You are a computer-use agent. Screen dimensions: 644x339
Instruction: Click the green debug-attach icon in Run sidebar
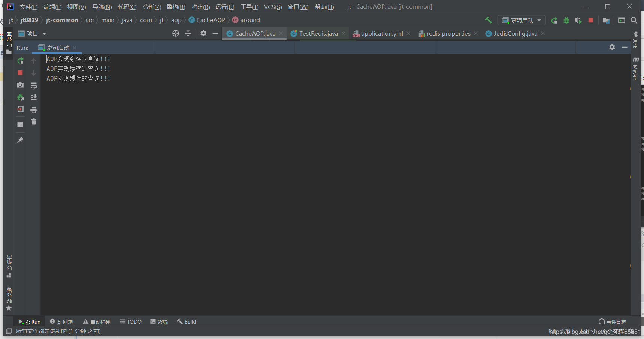point(20,97)
